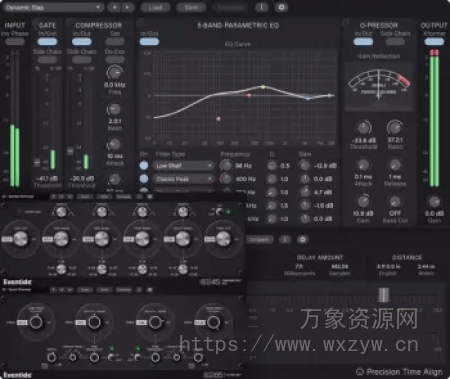450x379 pixels.
Task: Select the green node on the EQ curve
Action: pyautogui.click(x=263, y=87)
